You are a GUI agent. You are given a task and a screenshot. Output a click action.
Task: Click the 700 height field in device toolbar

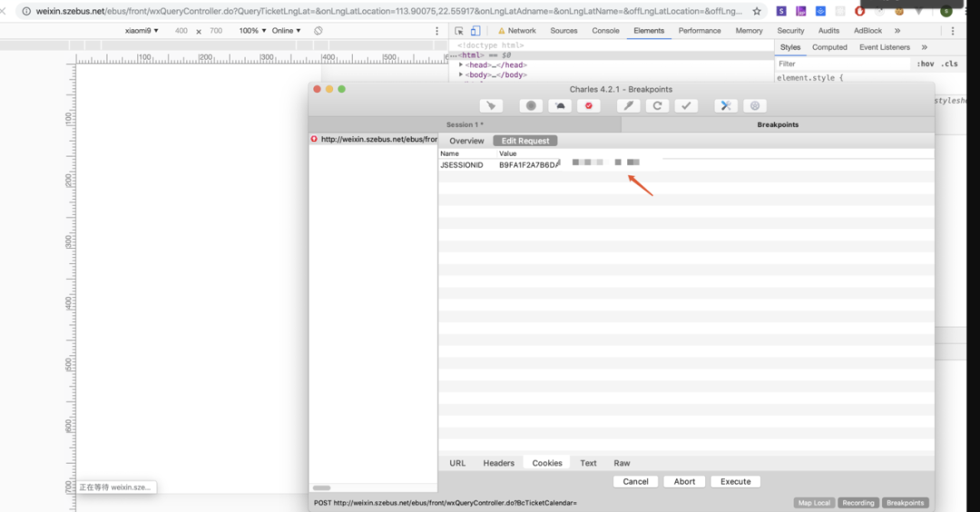tap(216, 31)
